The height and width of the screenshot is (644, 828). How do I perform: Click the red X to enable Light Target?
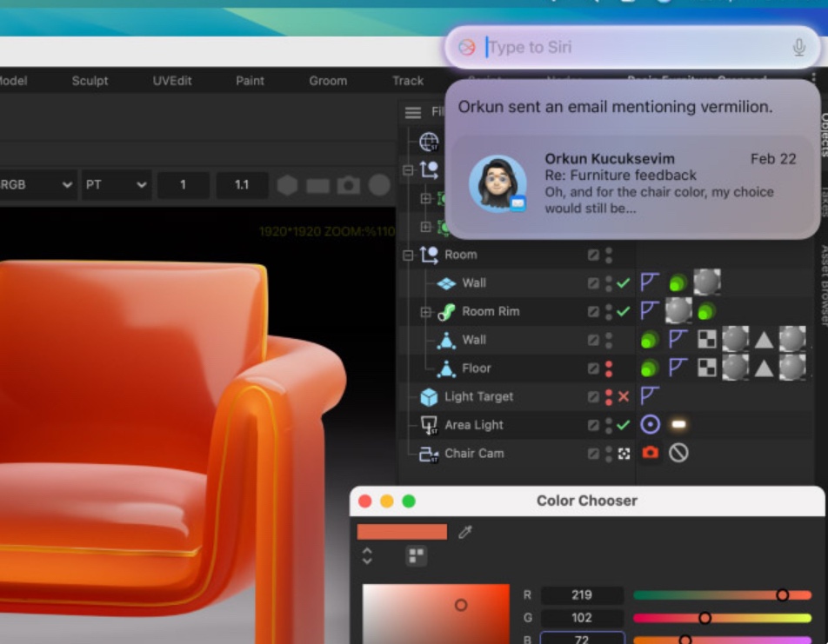click(x=622, y=397)
